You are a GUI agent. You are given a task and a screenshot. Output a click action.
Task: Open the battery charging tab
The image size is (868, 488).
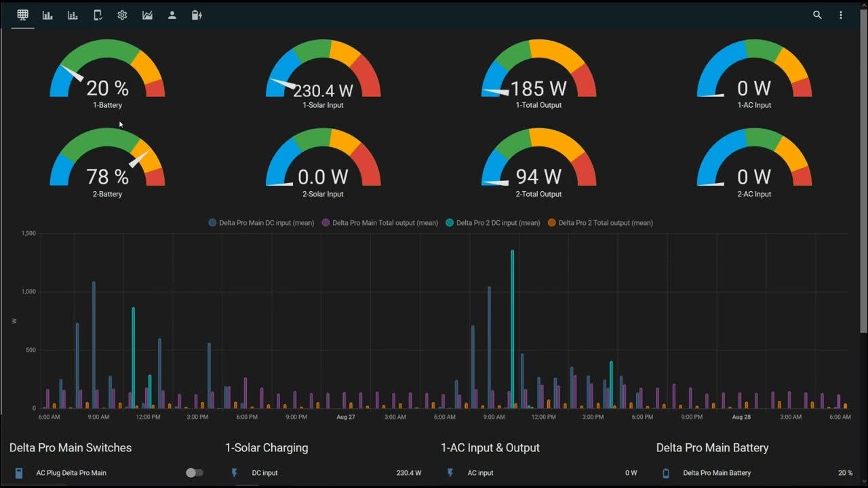click(197, 15)
